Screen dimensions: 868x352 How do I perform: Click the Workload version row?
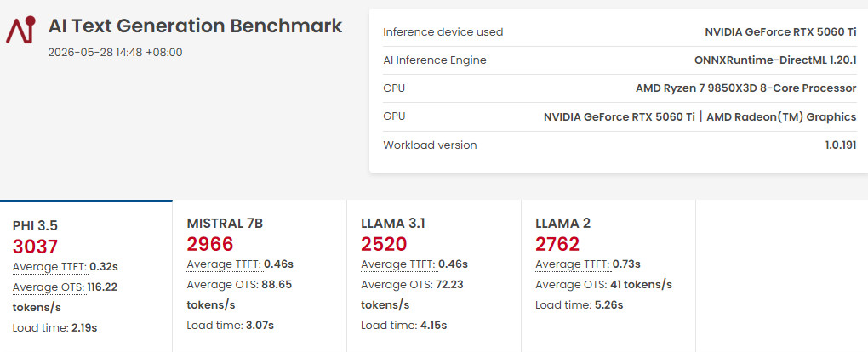pos(620,145)
